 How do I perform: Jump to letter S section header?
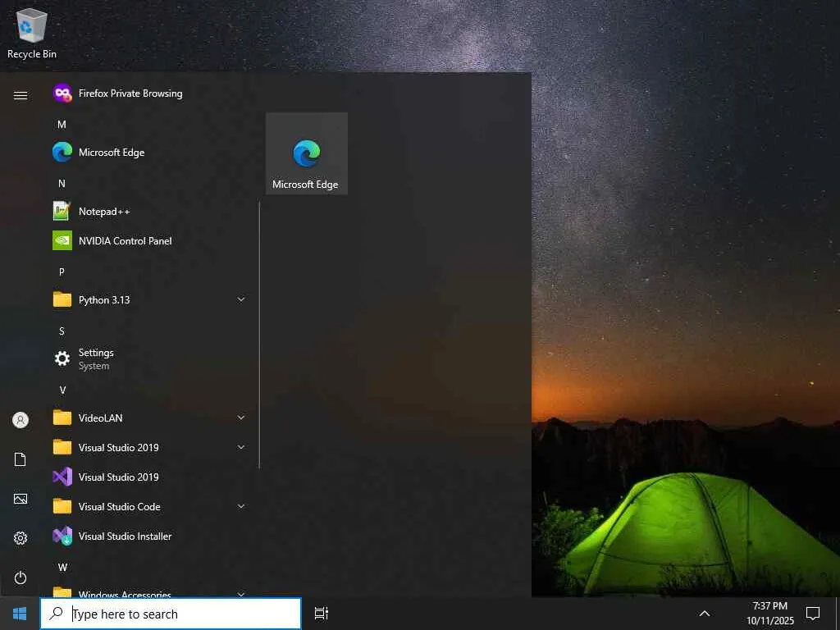coord(62,331)
